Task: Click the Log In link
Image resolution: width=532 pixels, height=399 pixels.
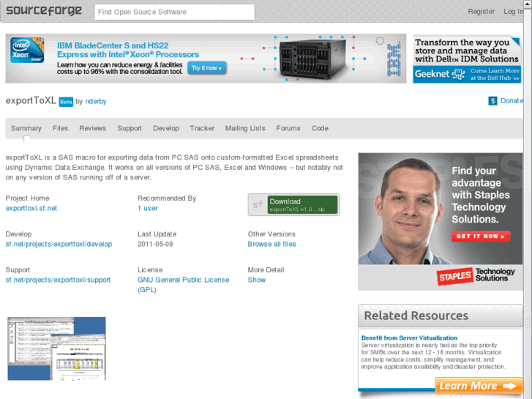Action: 513,12
